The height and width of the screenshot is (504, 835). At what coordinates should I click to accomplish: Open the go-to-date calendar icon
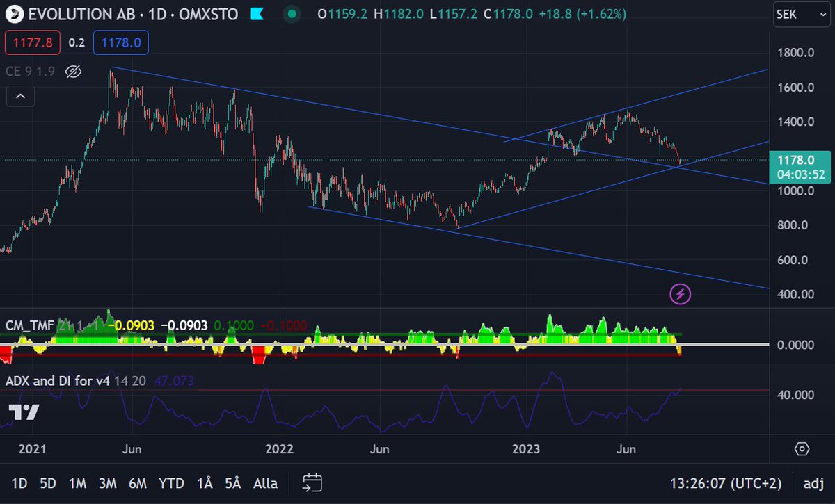coord(312,482)
